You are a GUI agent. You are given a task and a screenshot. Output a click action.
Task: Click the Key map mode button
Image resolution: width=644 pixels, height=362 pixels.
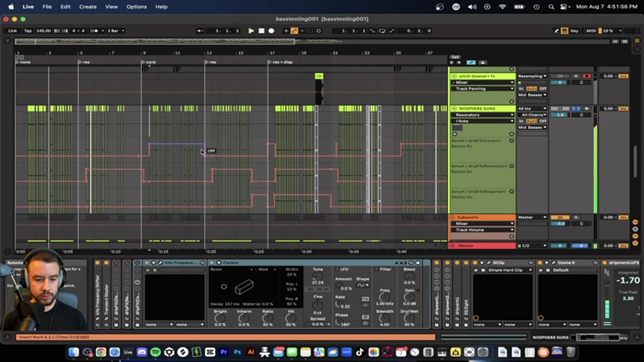point(575,31)
